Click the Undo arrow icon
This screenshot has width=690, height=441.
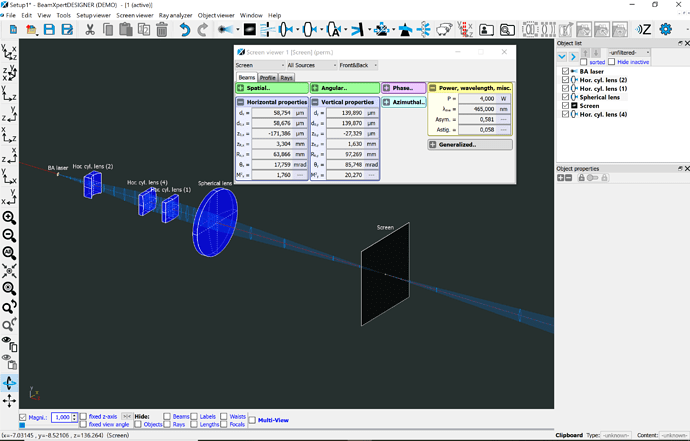pyautogui.click(x=186, y=30)
